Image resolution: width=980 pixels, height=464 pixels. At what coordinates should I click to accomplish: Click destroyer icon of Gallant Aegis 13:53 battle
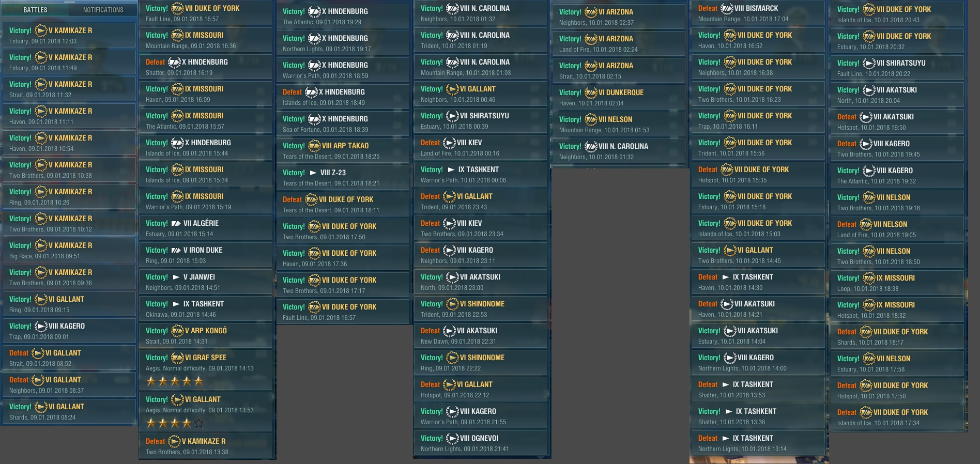(177, 399)
